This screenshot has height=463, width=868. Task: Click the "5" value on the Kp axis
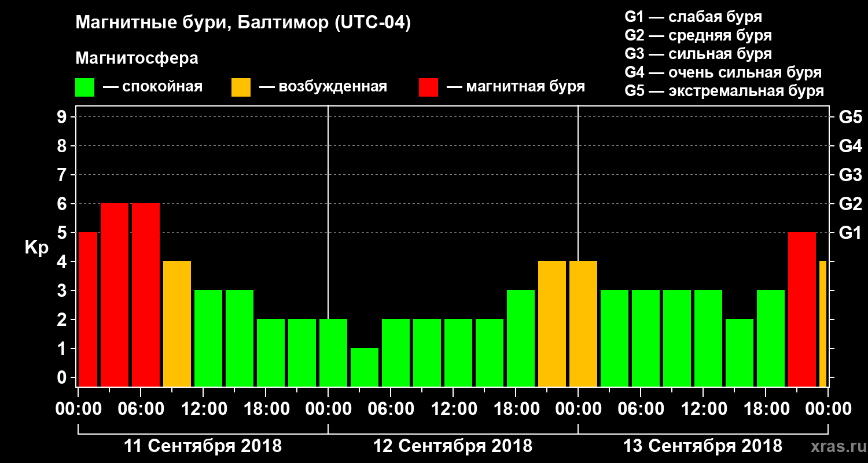pyautogui.click(x=63, y=233)
